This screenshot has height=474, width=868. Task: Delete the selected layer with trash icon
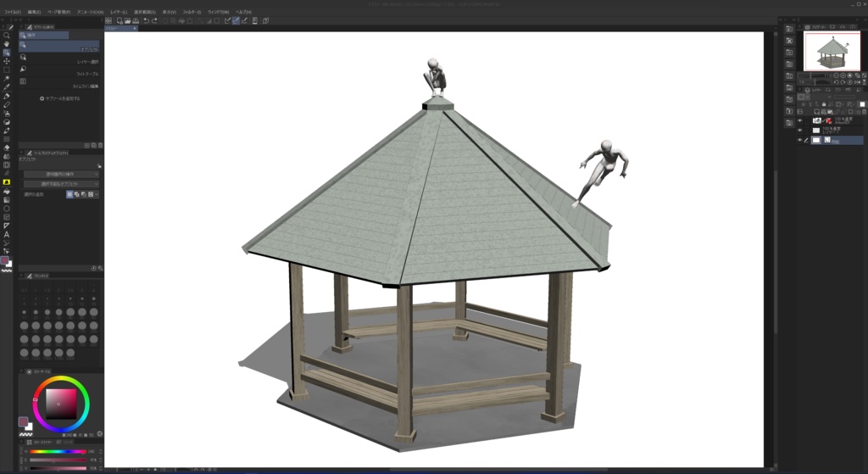(x=864, y=111)
